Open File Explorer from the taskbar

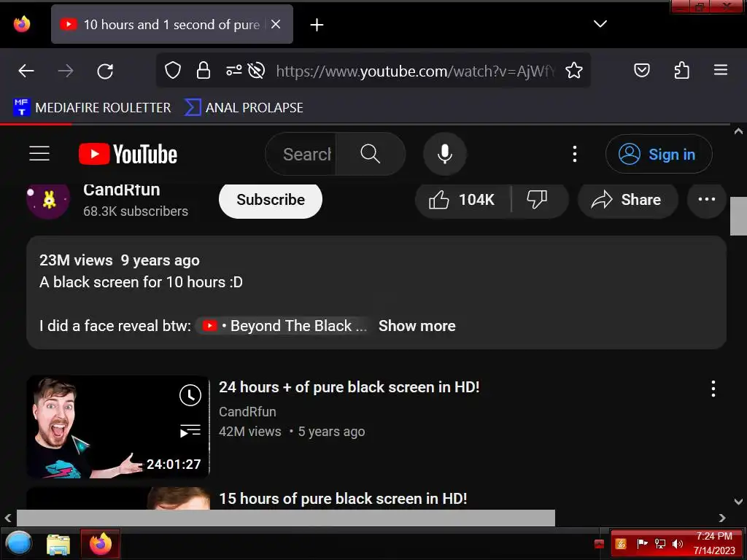click(58, 544)
